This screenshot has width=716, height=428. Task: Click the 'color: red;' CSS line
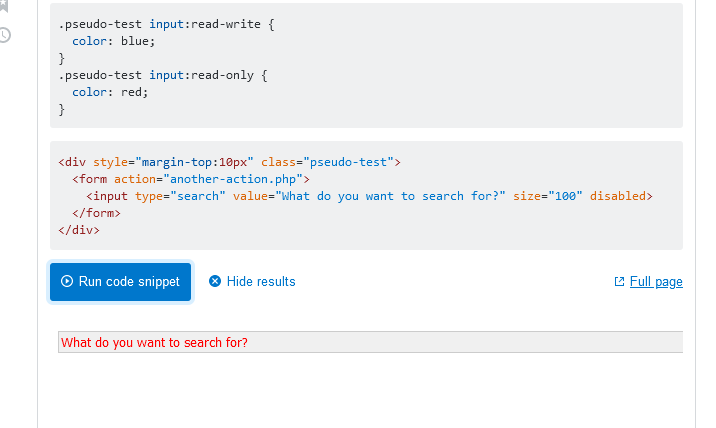pos(110,92)
